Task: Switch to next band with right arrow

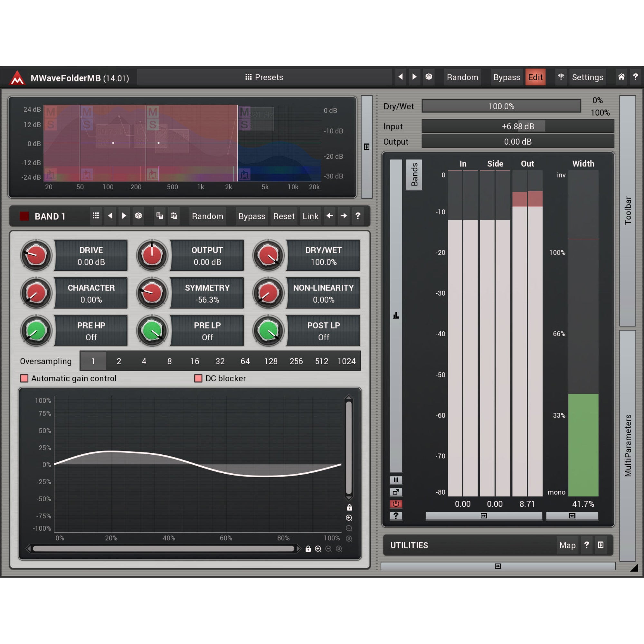Action: pyautogui.click(x=343, y=216)
